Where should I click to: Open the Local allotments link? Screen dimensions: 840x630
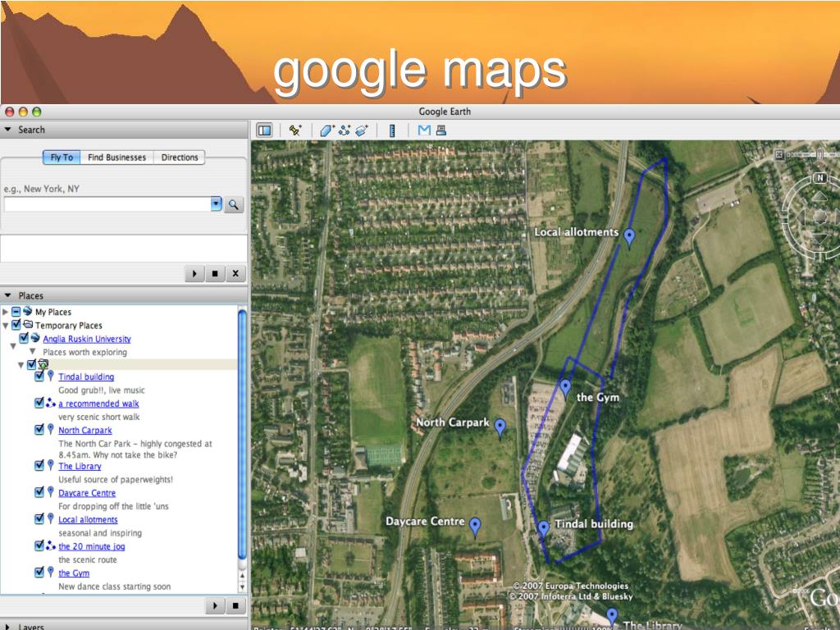click(88, 519)
